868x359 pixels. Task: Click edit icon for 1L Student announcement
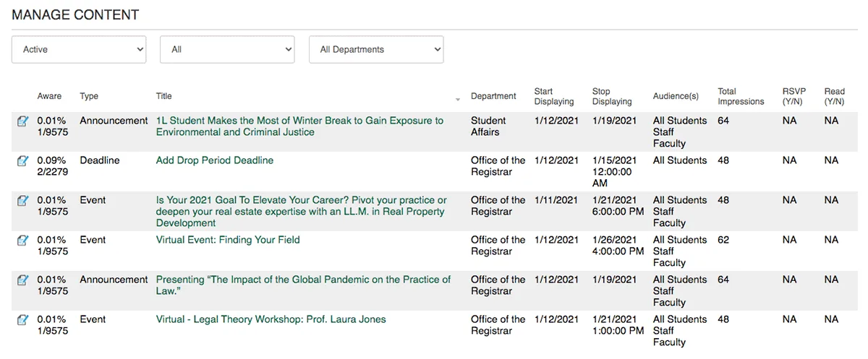pos(22,121)
